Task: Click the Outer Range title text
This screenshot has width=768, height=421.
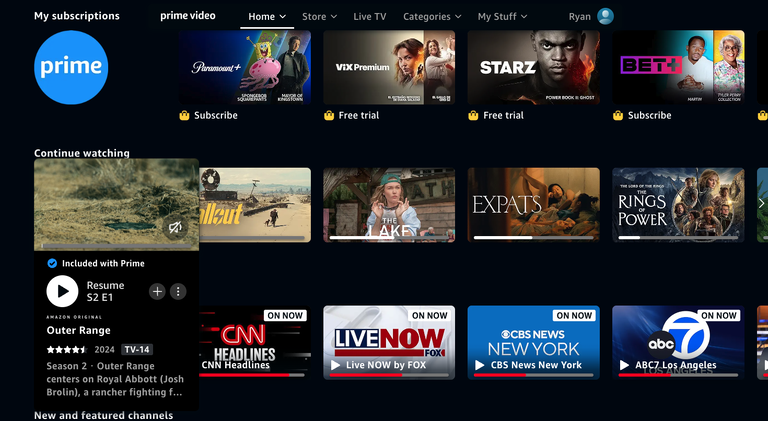Action: coord(78,330)
